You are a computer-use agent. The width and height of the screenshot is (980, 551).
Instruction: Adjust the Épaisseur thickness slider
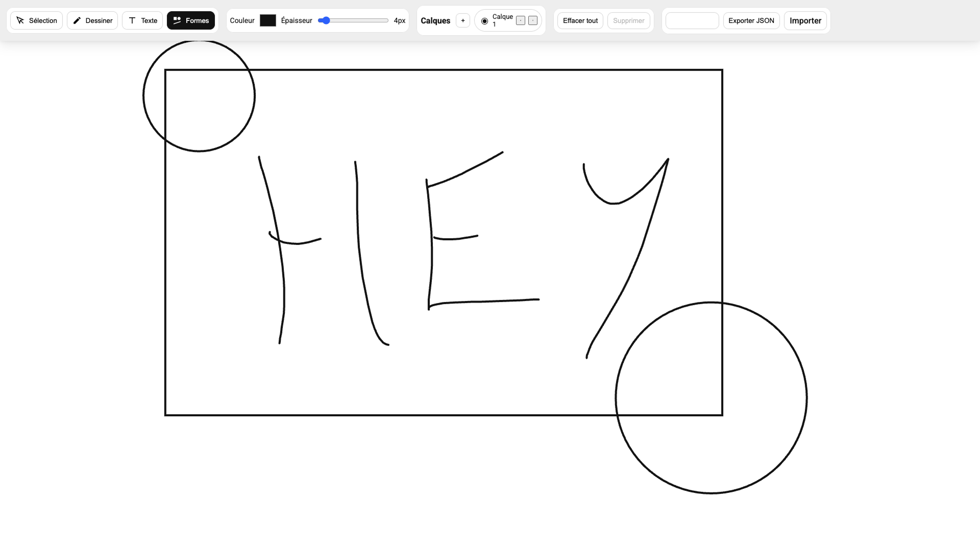click(353, 20)
